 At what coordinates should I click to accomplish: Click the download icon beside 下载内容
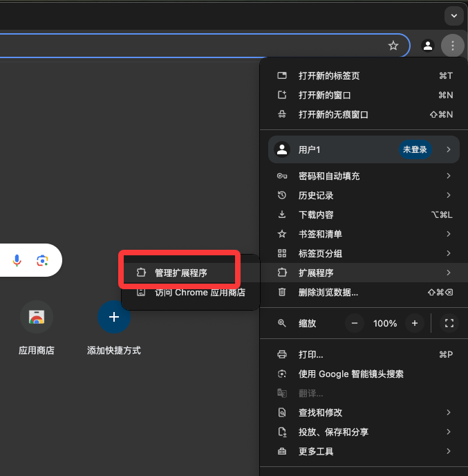point(282,214)
